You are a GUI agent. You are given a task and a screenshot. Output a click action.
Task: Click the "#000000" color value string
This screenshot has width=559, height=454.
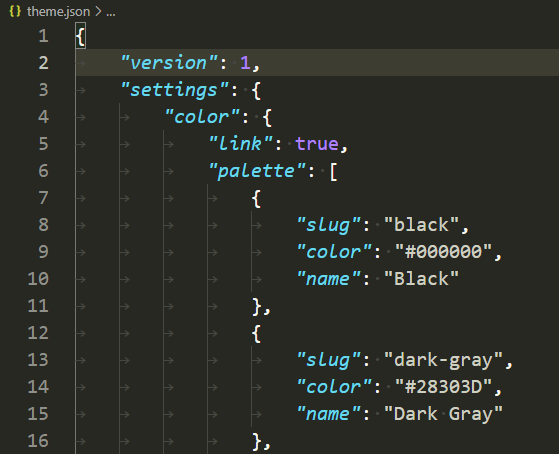pos(443,252)
